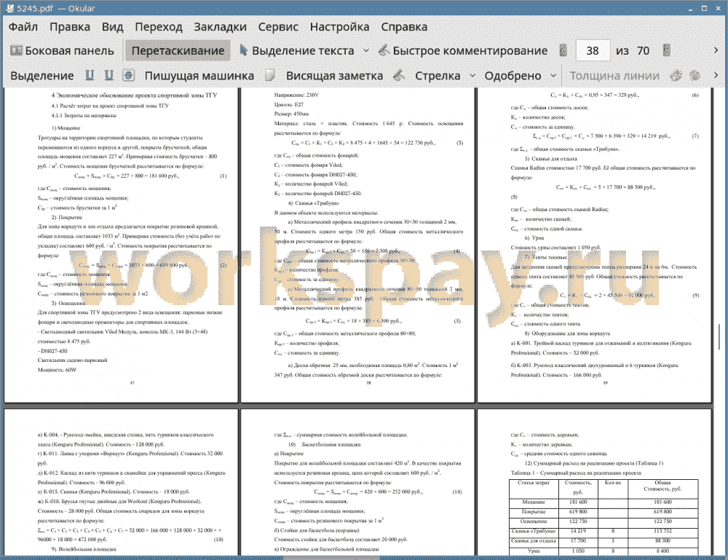Click the table cell 'Освещение'
Viewport: 728px width, 560px height.
click(533, 521)
